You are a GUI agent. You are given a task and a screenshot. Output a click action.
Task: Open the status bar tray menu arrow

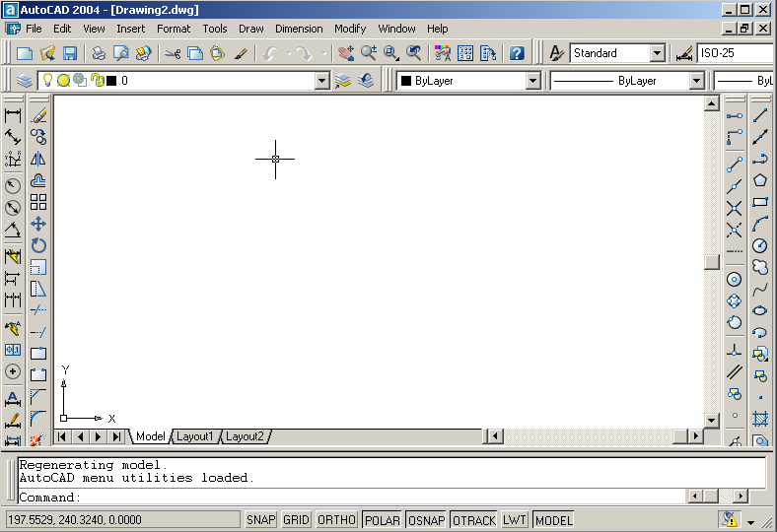pos(750,522)
